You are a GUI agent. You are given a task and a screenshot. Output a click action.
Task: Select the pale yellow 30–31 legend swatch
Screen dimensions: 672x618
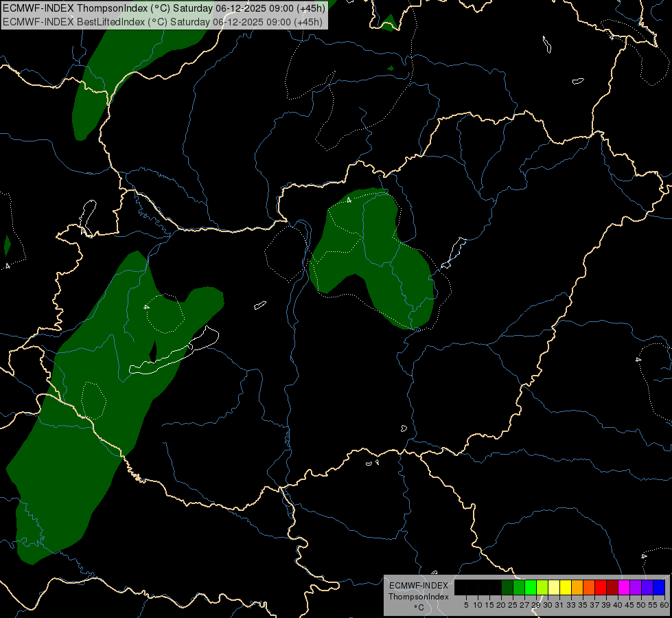pyautogui.click(x=554, y=587)
